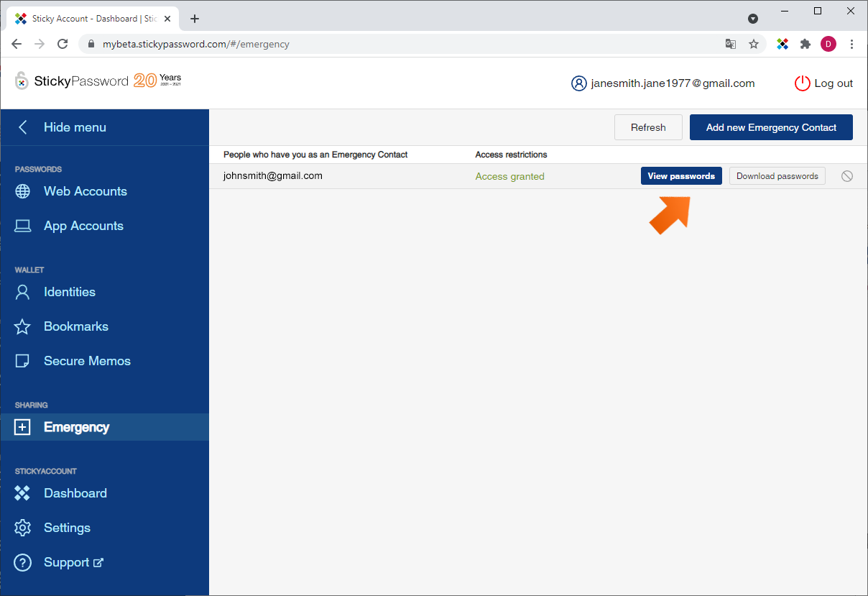
Task: Click the Web Accounts globe icon
Action: (23, 191)
